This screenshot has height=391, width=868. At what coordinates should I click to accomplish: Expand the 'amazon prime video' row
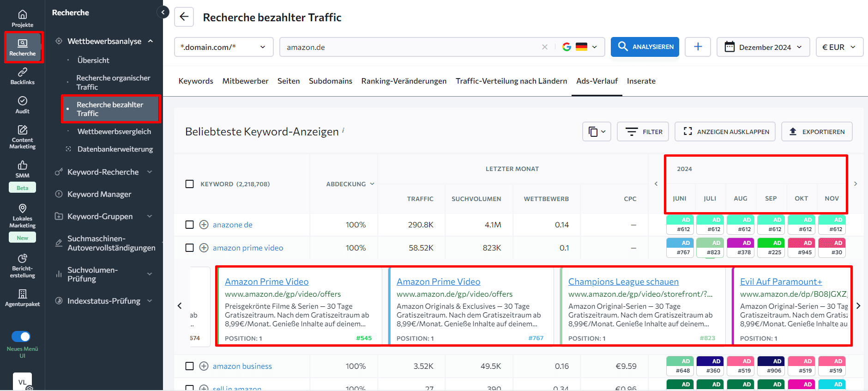(204, 248)
